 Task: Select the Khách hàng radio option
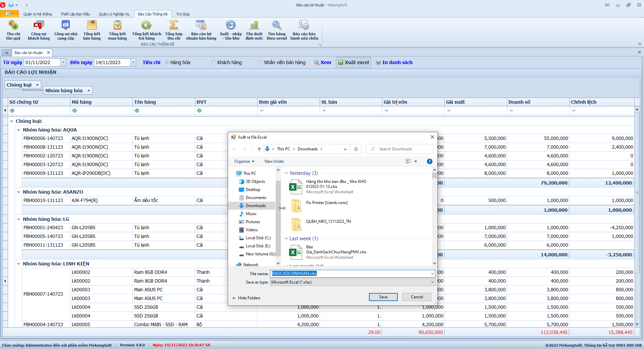coord(214,62)
